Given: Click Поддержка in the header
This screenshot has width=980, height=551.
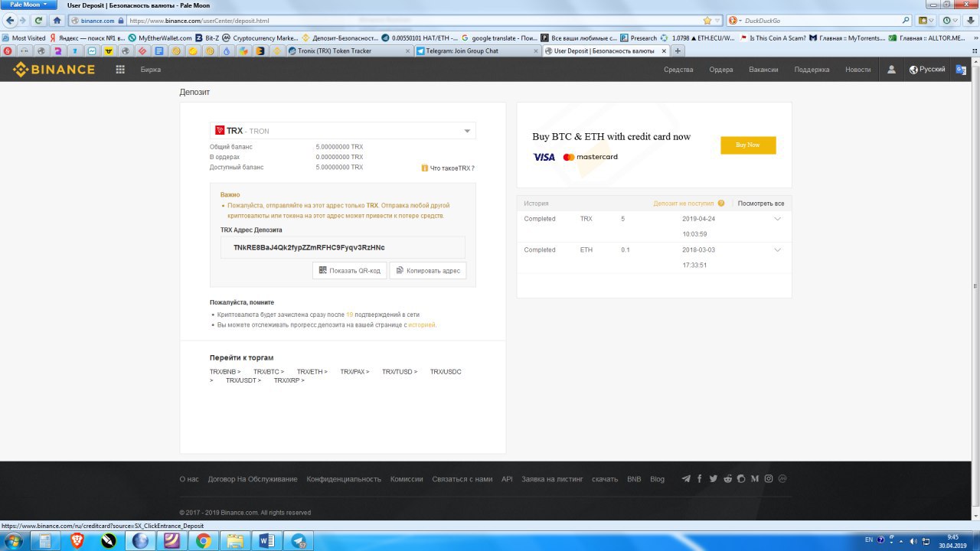Looking at the screenshot, I should tap(812, 70).
